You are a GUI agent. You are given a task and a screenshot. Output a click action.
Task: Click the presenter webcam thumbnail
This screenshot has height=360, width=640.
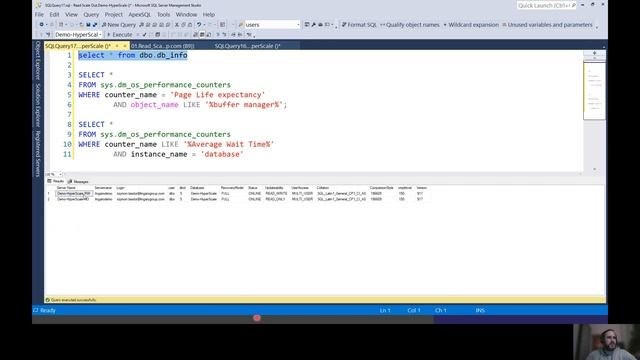607,342
